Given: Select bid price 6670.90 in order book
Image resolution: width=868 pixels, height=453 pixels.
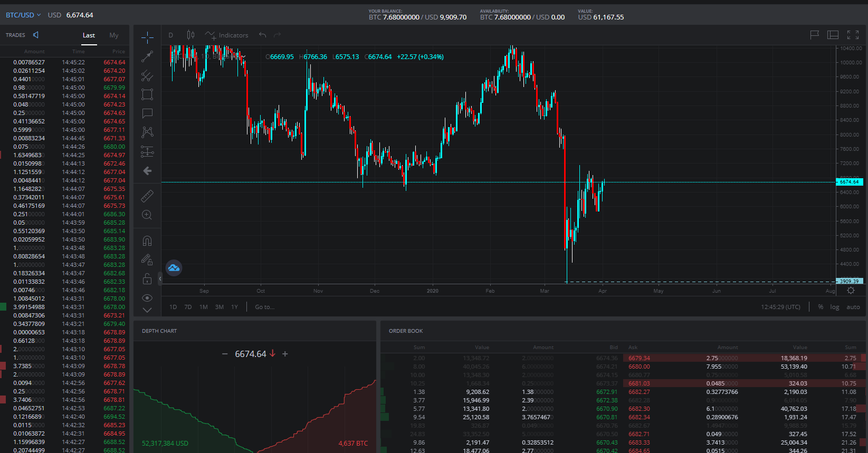Looking at the screenshot, I should (607, 409).
